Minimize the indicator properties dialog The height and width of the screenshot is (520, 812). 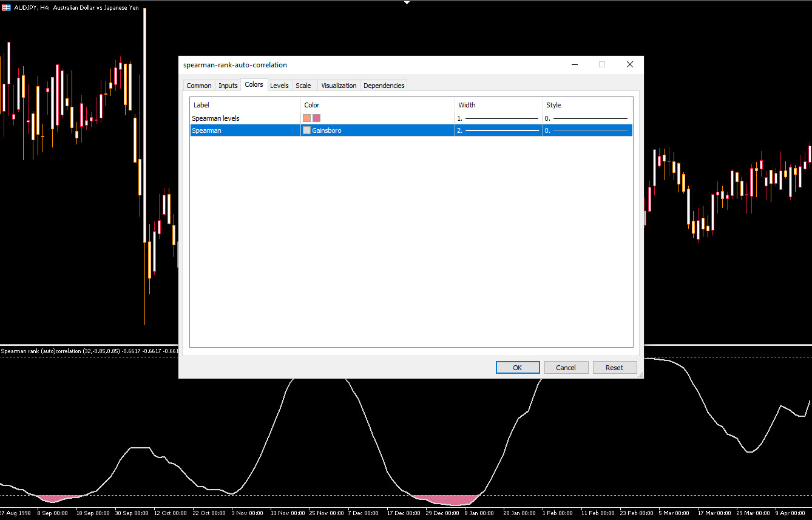point(574,64)
